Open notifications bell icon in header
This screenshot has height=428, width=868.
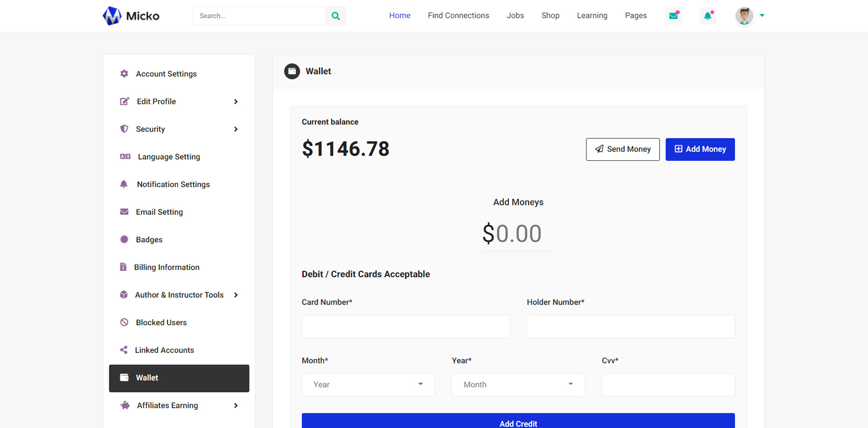(707, 16)
